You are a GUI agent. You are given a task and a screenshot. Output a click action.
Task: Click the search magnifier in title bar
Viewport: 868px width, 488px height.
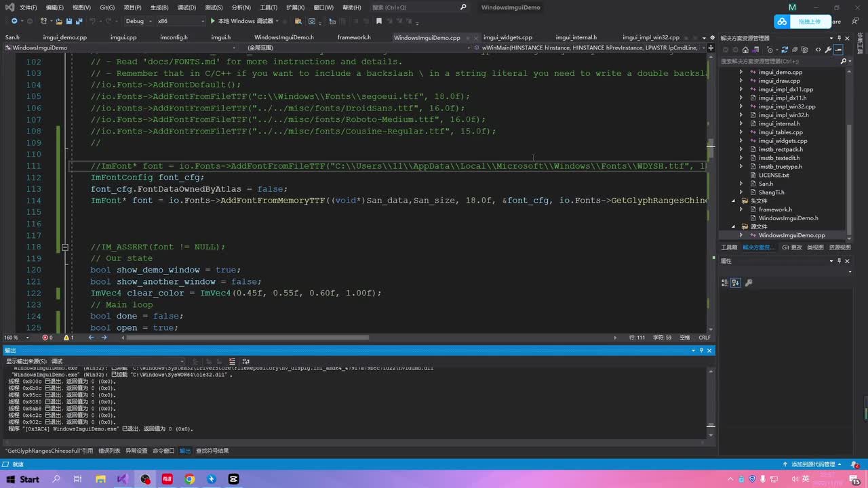click(463, 7)
